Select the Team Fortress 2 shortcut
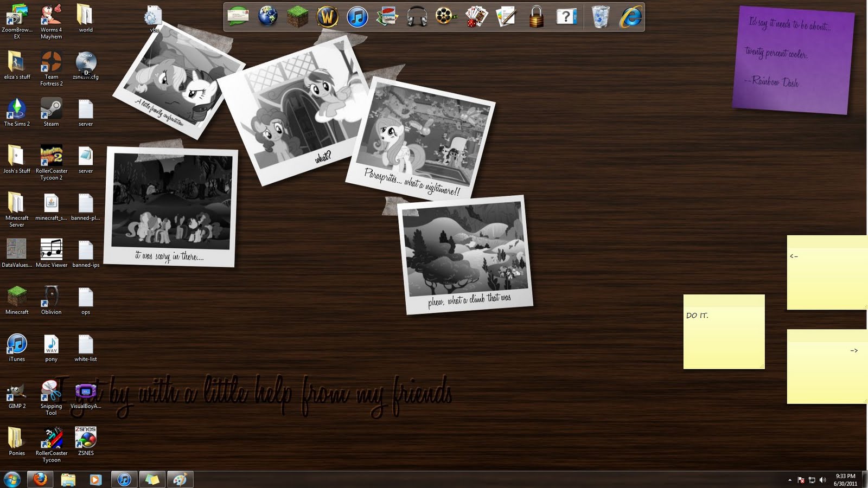 click(x=51, y=69)
